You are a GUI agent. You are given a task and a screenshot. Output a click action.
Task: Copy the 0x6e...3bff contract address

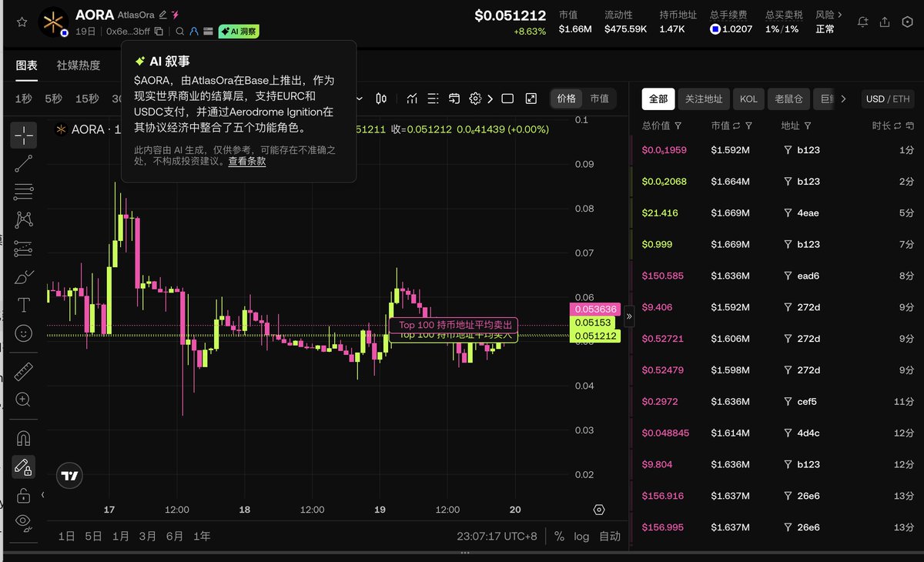(159, 32)
